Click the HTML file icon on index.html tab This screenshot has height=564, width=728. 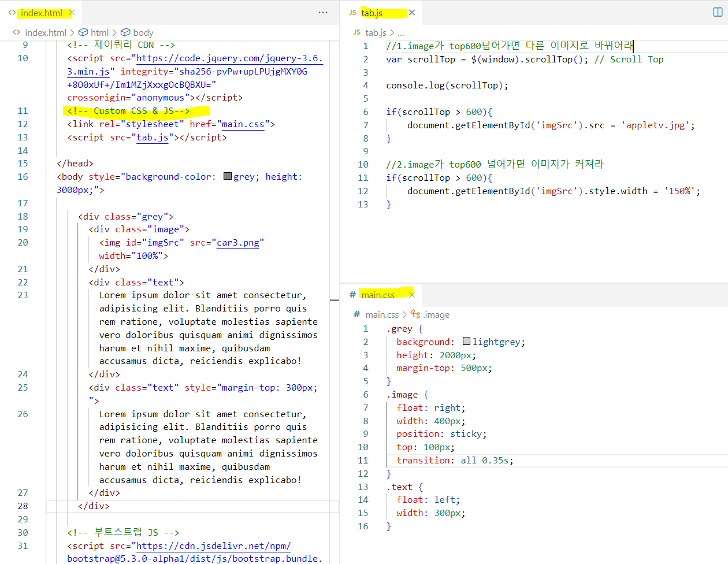(x=12, y=13)
